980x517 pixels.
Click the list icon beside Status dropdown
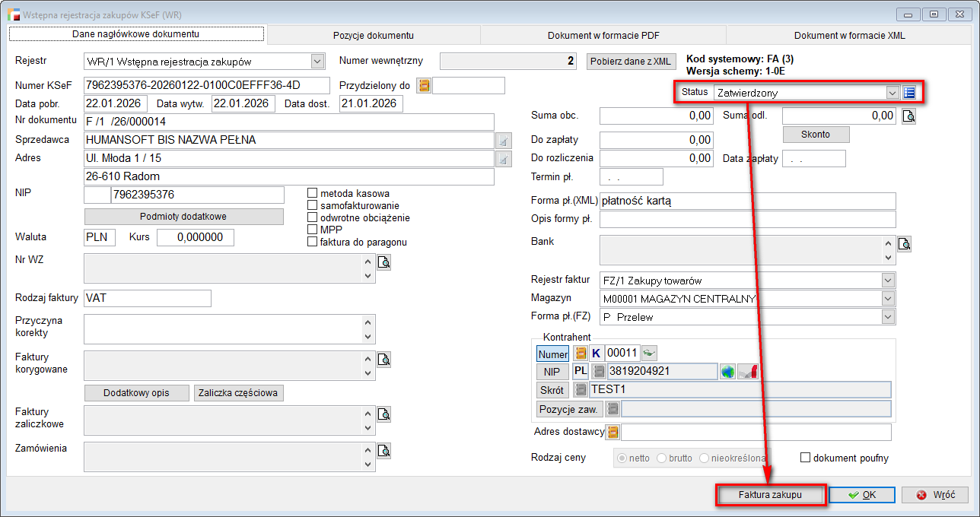[x=909, y=93]
